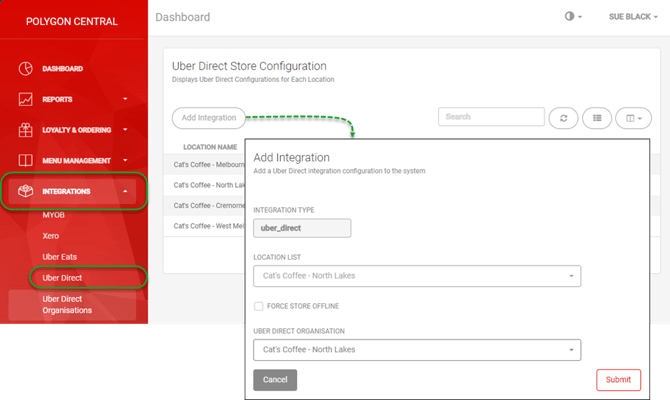Image resolution: width=670 pixels, height=400 pixels.
Task: Click into the Search field
Action: point(491,117)
